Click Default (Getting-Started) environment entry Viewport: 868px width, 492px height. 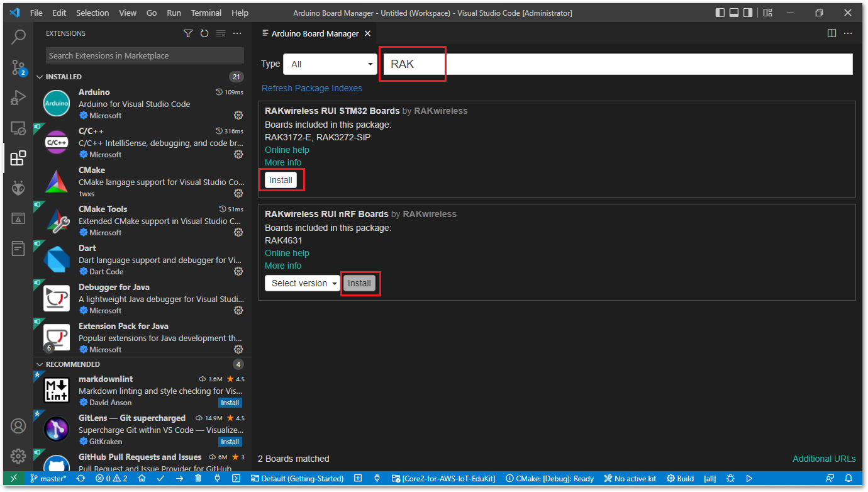[x=298, y=479]
